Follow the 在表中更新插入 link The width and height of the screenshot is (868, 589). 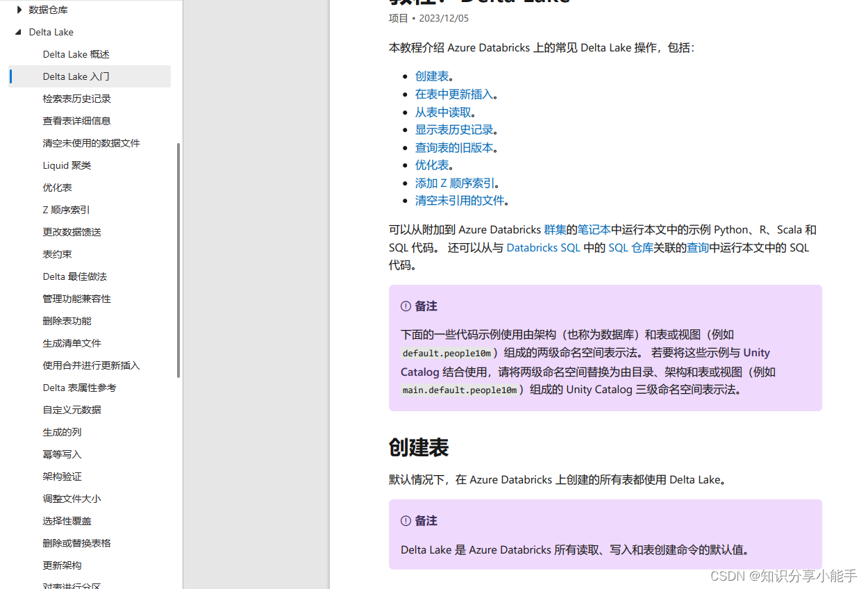(x=454, y=94)
